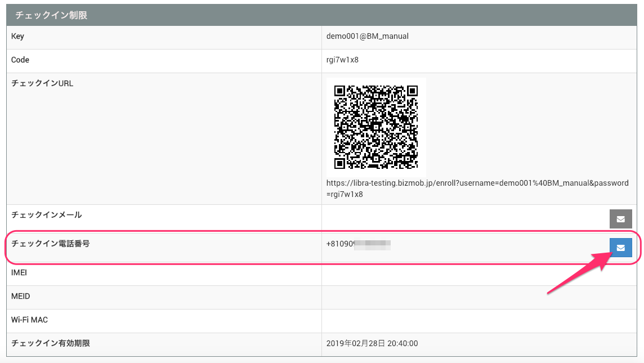Click the check-in QR code image
The height and width of the screenshot is (363, 644).
click(x=376, y=127)
